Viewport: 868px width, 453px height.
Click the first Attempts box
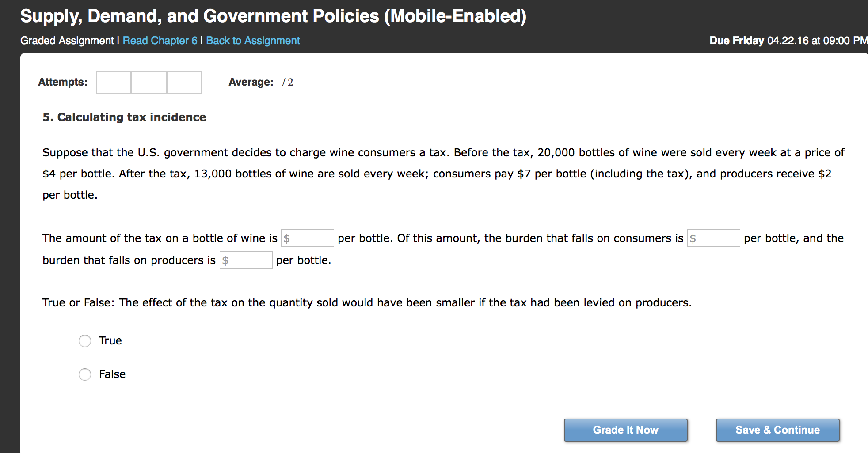(114, 82)
